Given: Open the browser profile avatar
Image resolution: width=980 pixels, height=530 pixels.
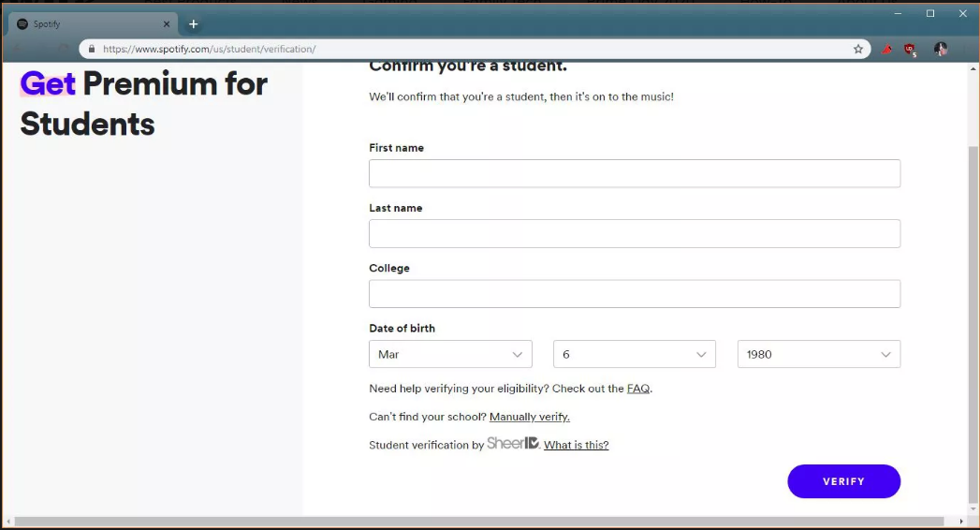Looking at the screenshot, I should click(x=940, y=49).
